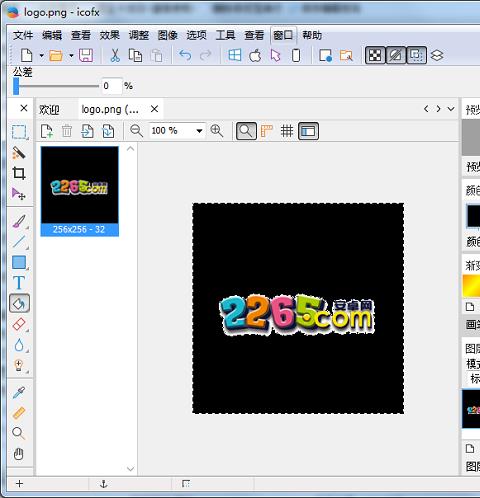Image resolution: width=480 pixels, height=498 pixels.
Task: Switch to the 欢迎 tab
Action: (49, 109)
